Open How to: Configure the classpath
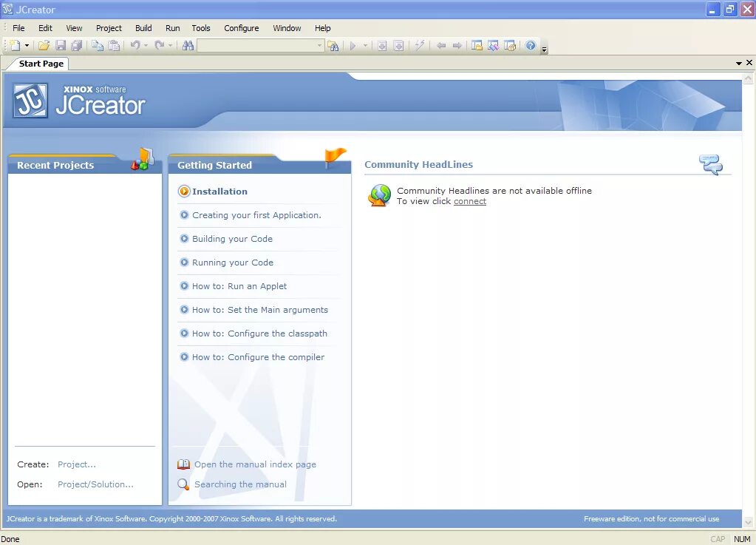The height and width of the screenshot is (545, 756). pyautogui.click(x=259, y=334)
